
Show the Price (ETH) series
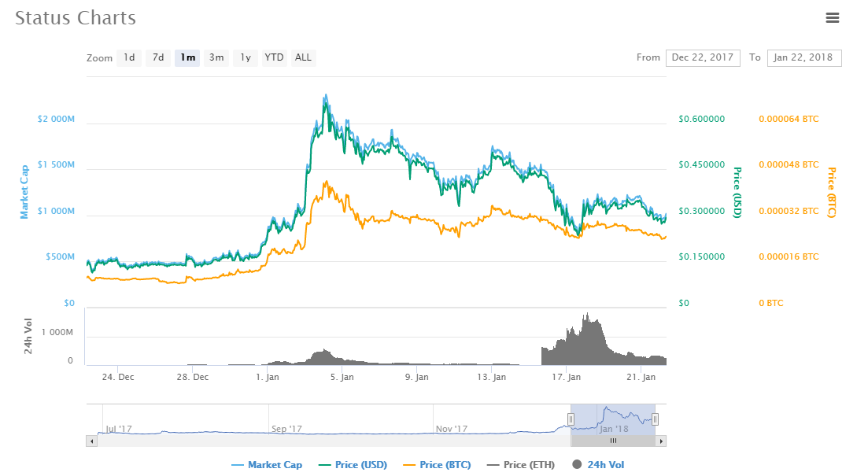click(521, 465)
